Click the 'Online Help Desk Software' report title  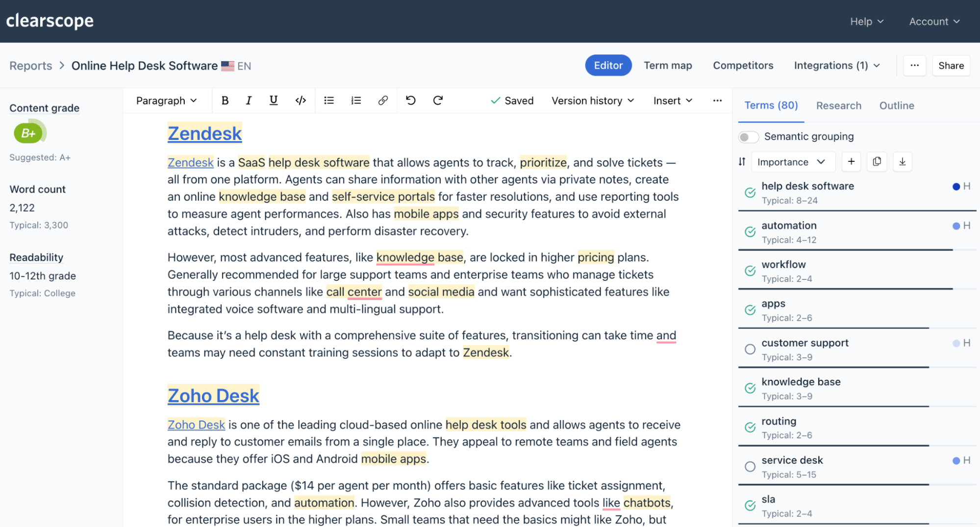point(145,66)
